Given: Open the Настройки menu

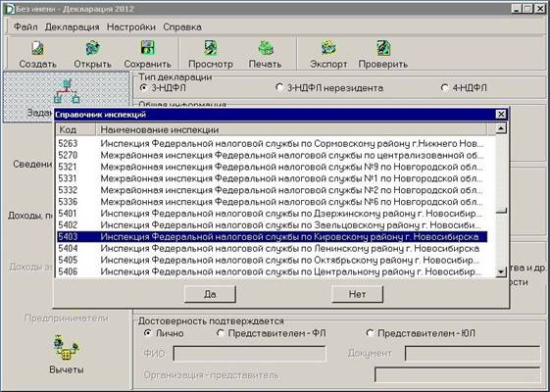Looking at the screenshot, I should point(131,27).
